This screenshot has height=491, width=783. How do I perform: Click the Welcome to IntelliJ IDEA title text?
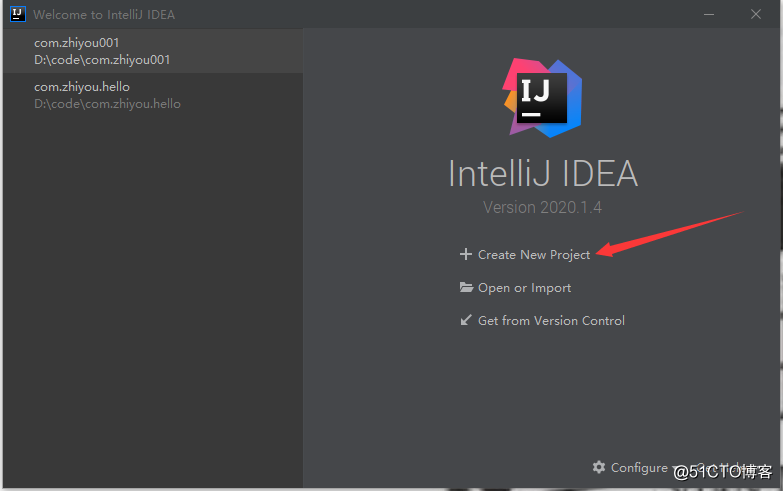click(104, 15)
